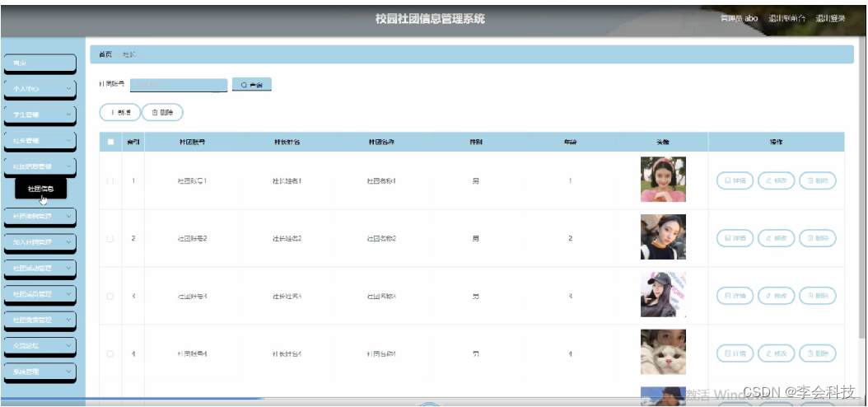Click the cell 社团账号2
Image resolution: width=868 pixels, height=407 pixels.
[x=192, y=239]
